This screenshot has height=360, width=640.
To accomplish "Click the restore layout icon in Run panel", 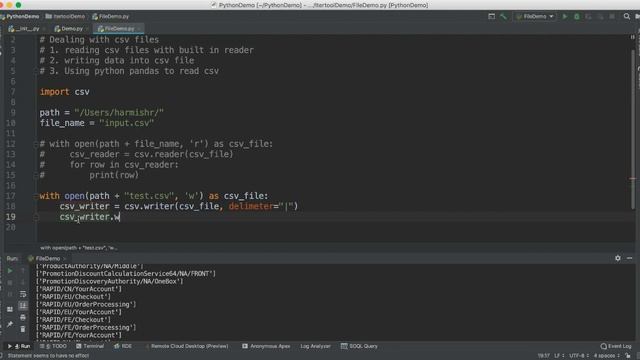I will (10, 309).
